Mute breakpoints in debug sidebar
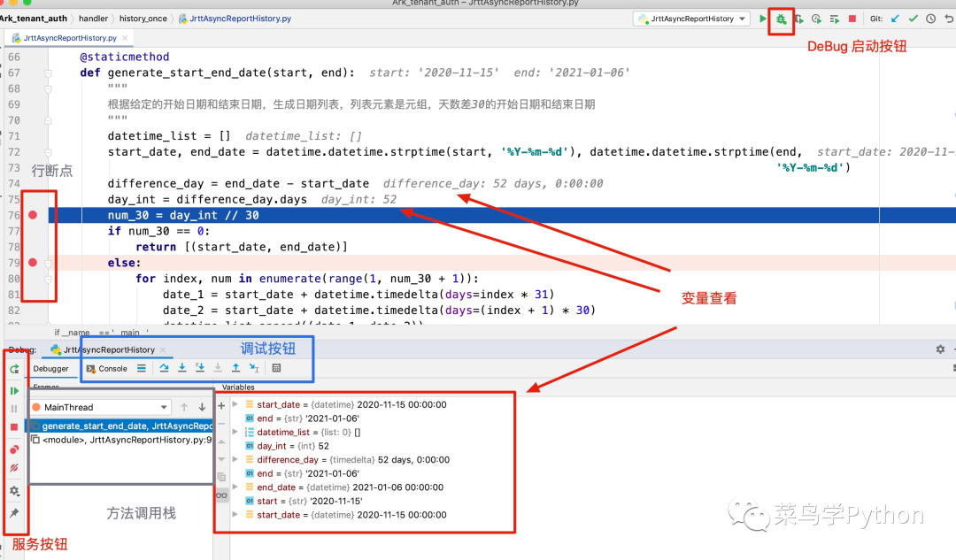 (15, 468)
